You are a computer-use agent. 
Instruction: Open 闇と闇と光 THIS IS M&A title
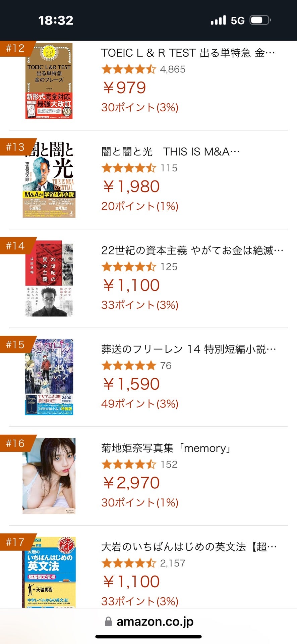coord(170,152)
